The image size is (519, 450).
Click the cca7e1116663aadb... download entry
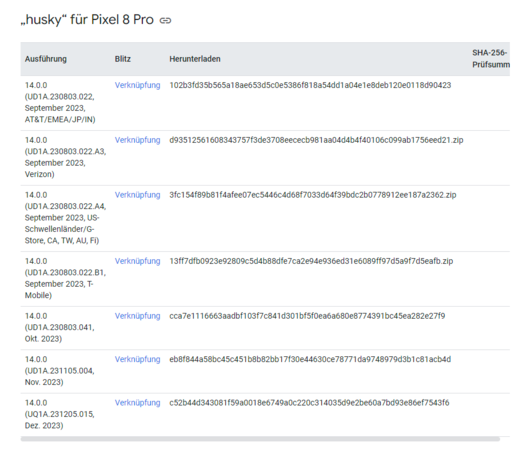pos(307,316)
